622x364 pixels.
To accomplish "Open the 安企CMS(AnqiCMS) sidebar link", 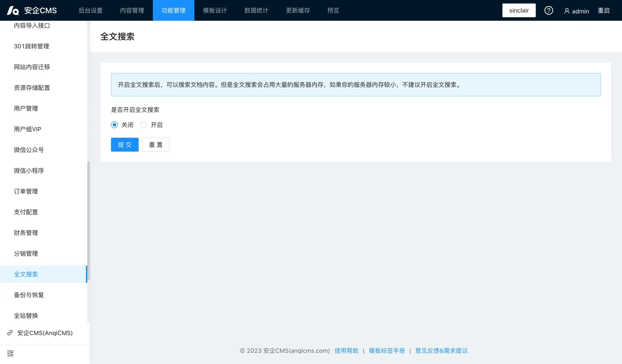I will point(45,333).
